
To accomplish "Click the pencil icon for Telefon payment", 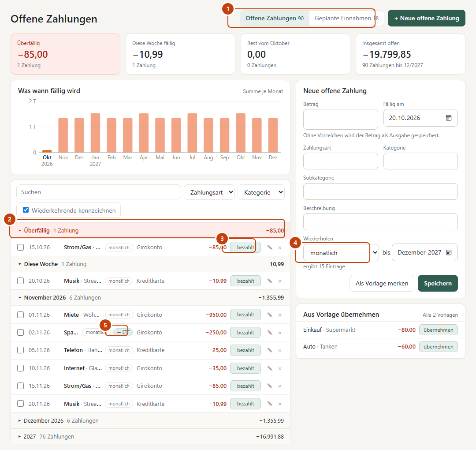I will point(270,350).
